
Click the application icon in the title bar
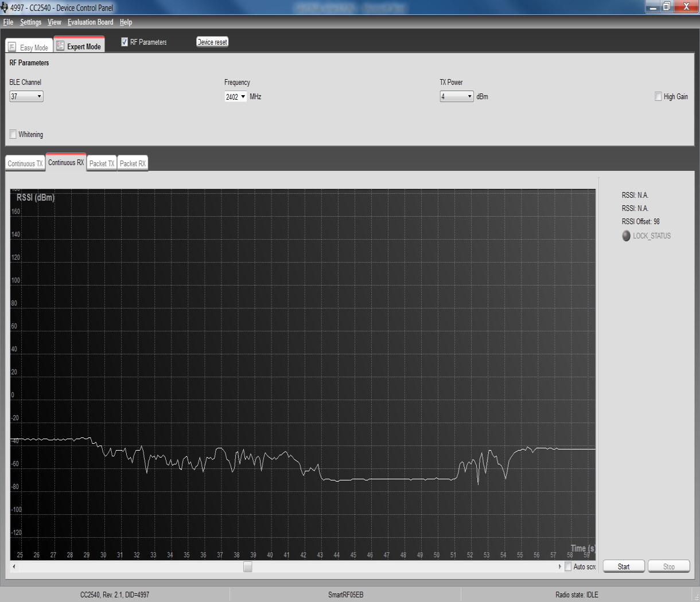(5, 7)
